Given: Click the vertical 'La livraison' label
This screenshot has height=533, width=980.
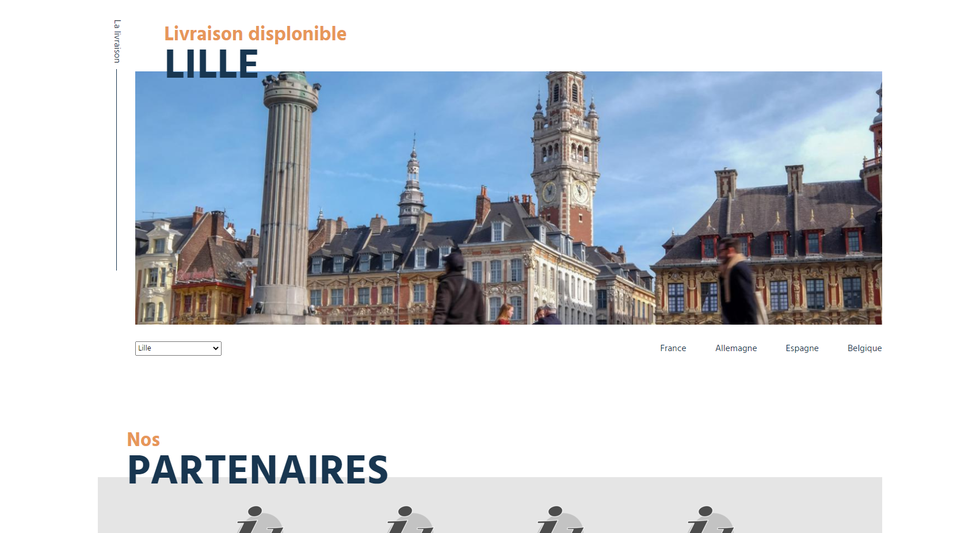Looking at the screenshot, I should [x=117, y=41].
